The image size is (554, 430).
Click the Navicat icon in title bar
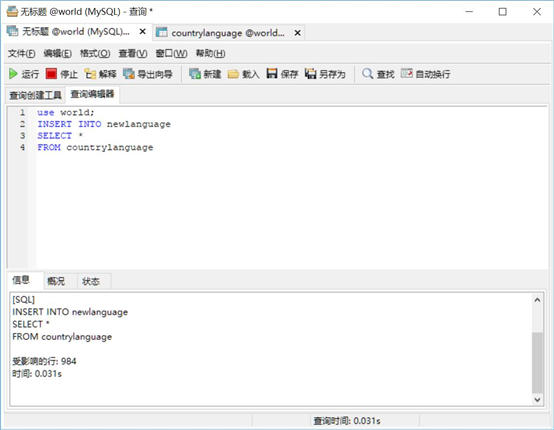click(12, 11)
